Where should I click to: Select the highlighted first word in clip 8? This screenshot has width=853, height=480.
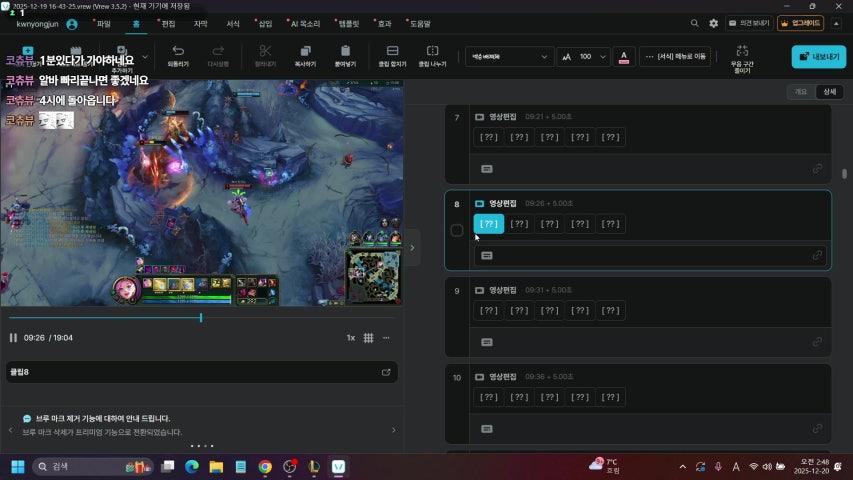coord(489,224)
